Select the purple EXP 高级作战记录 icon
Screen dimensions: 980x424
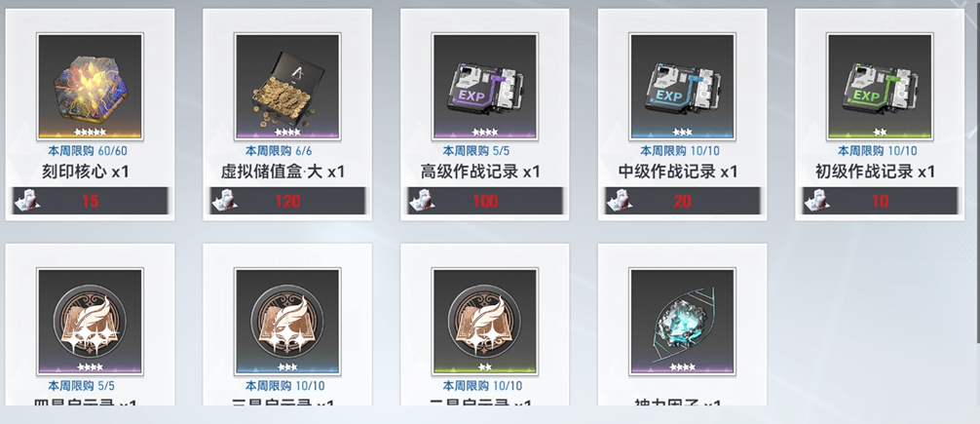coord(485,87)
